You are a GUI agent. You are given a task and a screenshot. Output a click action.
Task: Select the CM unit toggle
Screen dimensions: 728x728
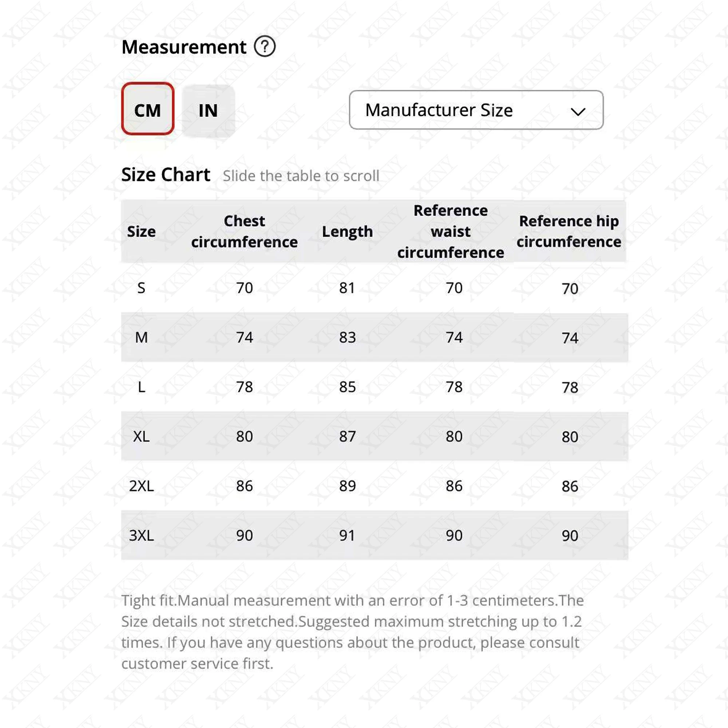[x=148, y=109]
